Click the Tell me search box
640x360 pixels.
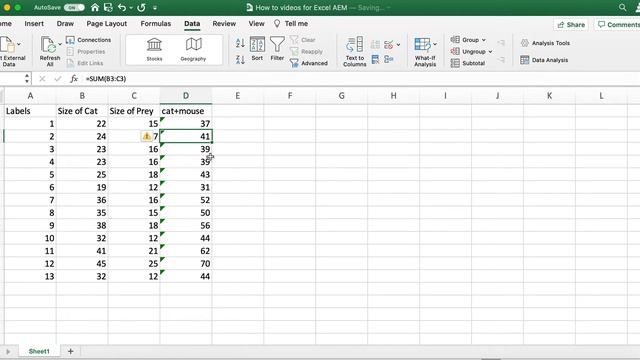291,24
